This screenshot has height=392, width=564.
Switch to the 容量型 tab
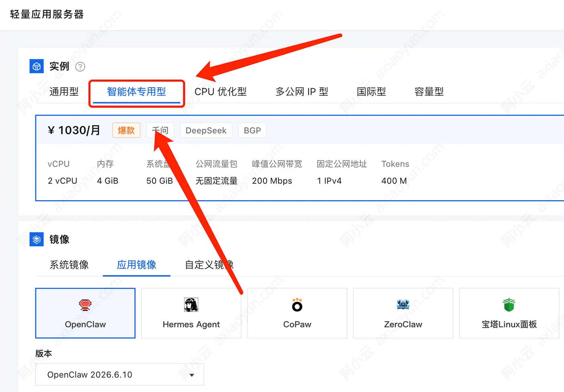[429, 92]
